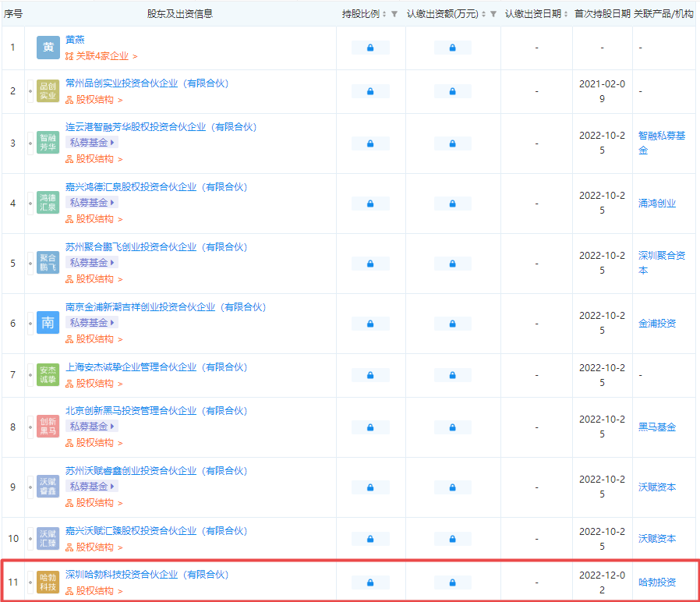
Task: Open 关联4家企业 link under 黄燕
Action: point(102,56)
